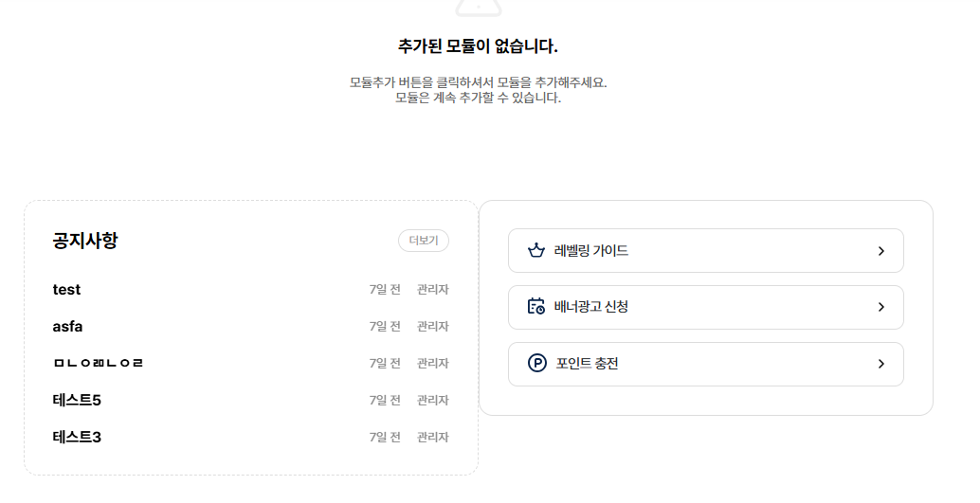Click the 더보기 button in 공지사항
Viewport: 980px width, 503px height.
click(424, 241)
